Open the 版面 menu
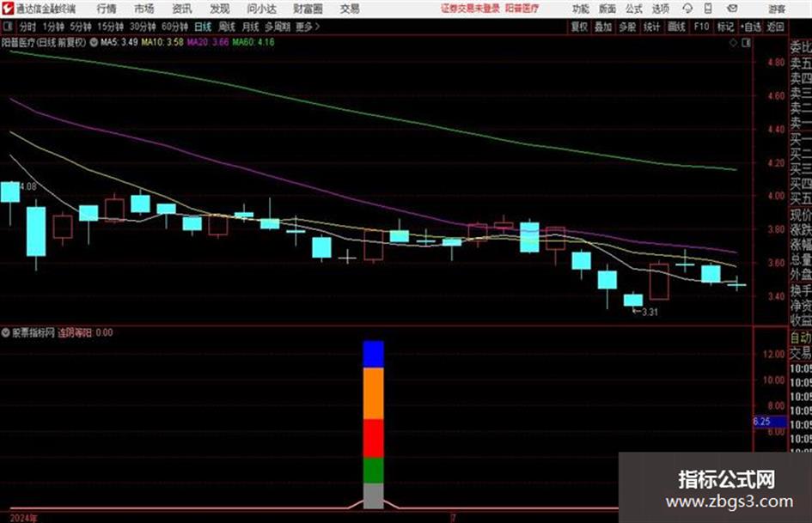The image size is (812, 523). 607,9
